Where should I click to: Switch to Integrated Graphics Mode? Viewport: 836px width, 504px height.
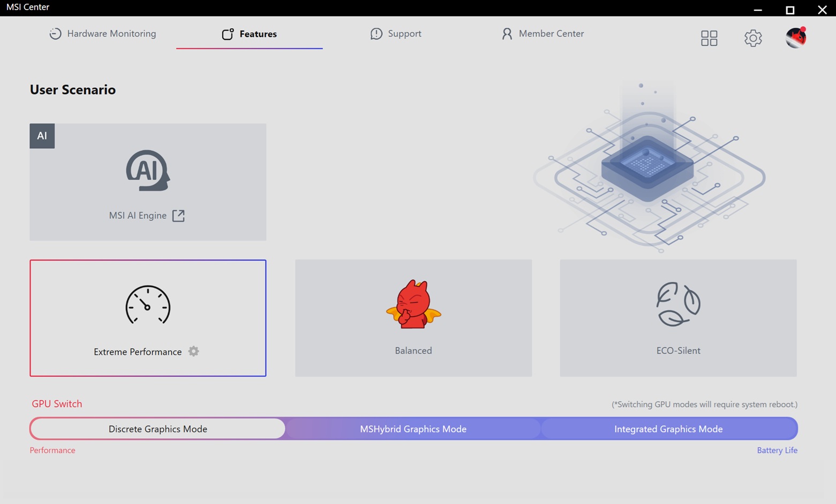(668, 429)
